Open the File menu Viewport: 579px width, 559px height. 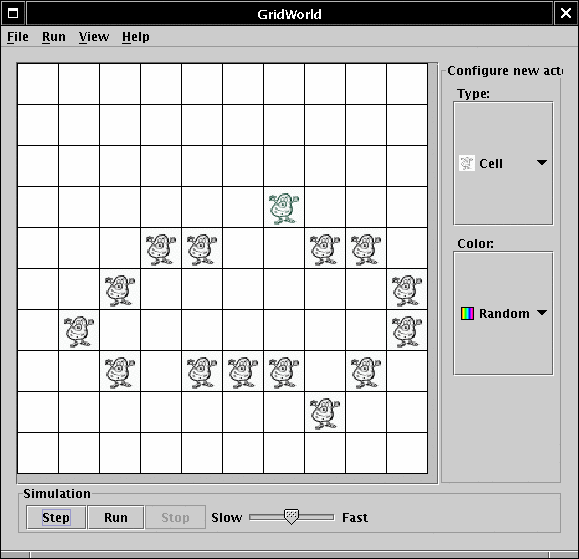[18, 37]
